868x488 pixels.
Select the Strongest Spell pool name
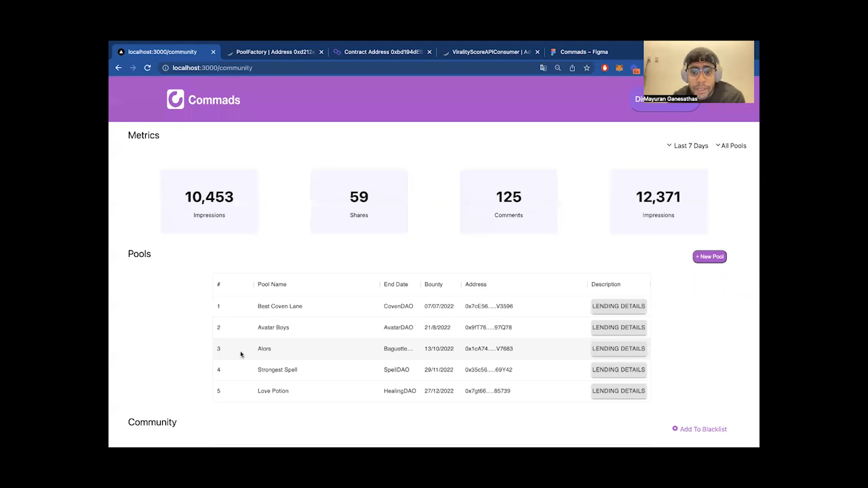point(277,369)
